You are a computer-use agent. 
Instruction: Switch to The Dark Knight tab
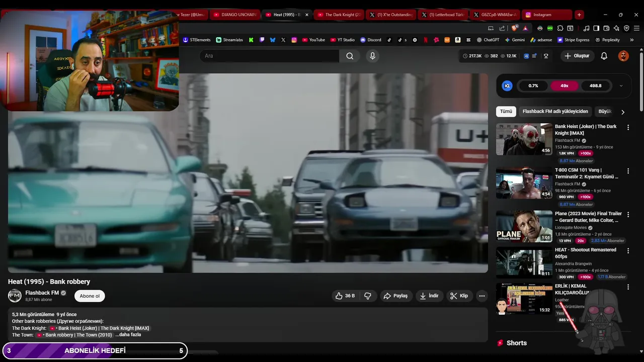pos(339,15)
